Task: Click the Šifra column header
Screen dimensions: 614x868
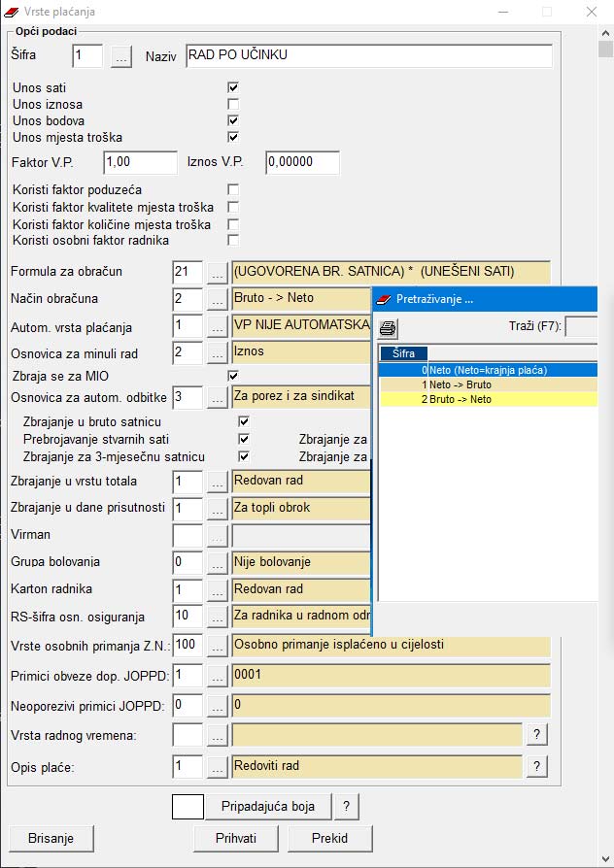Action: [404, 353]
